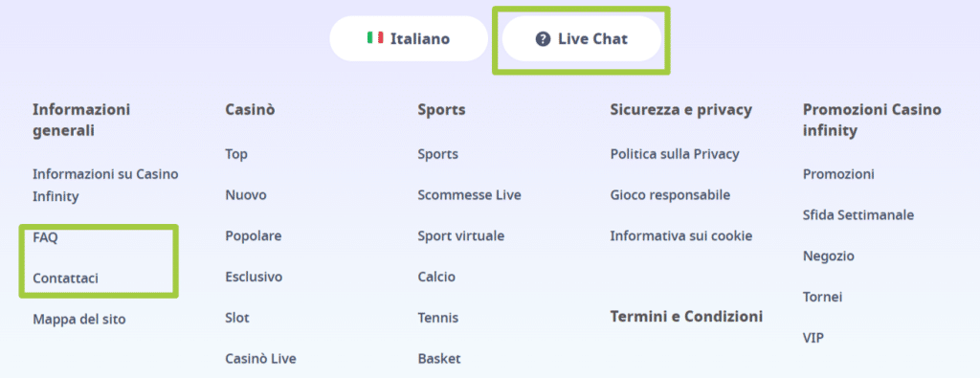Select Sport virtuale link
The height and width of the screenshot is (378, 980).
pos(461,236)
